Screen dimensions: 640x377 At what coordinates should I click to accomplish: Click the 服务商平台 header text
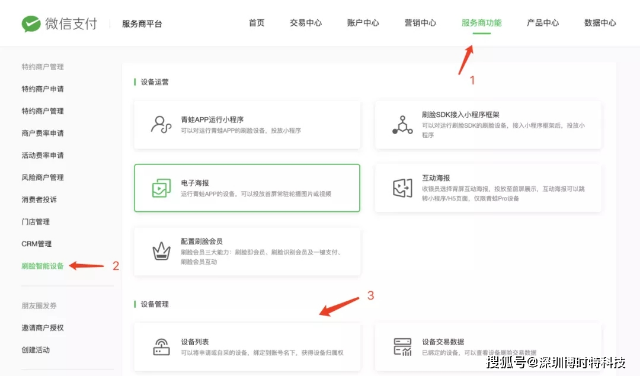[x=142, y=24]
